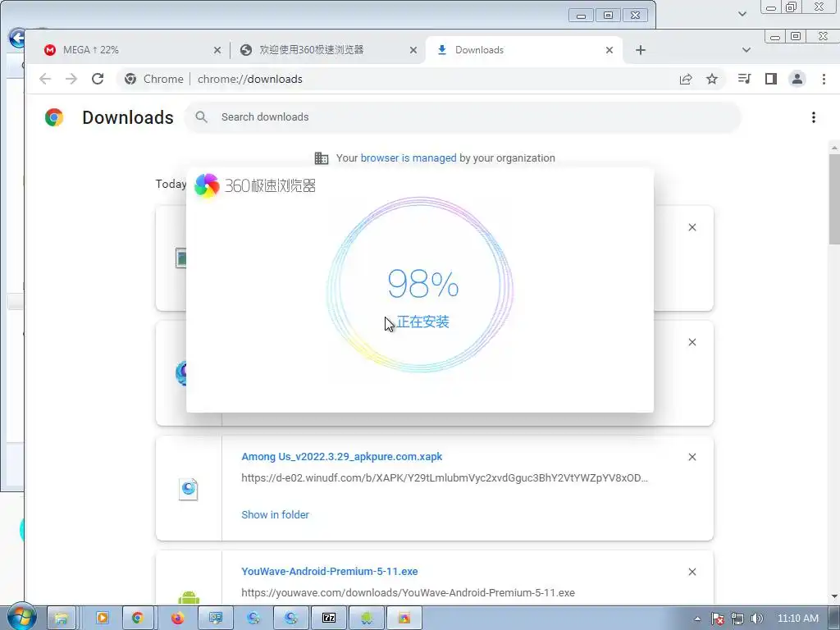Open a new tab with the plus button
Screen dimensions: 840x630
pos(640,50)
